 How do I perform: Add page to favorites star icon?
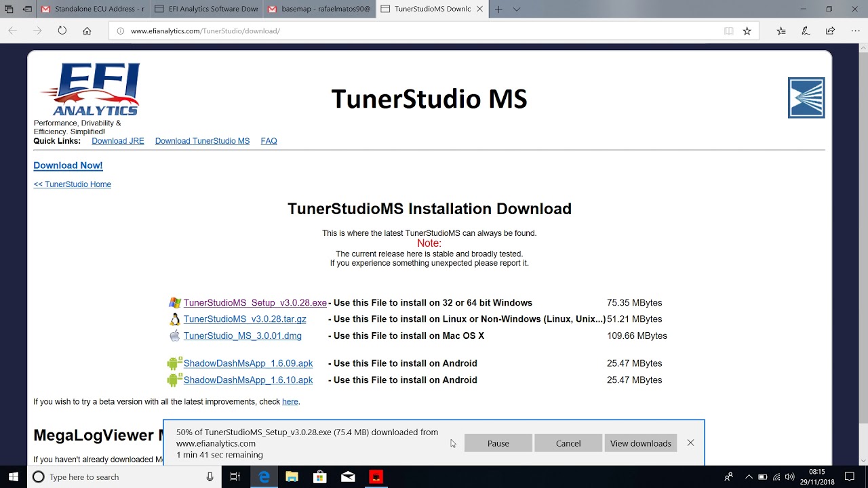coord(747,30)
